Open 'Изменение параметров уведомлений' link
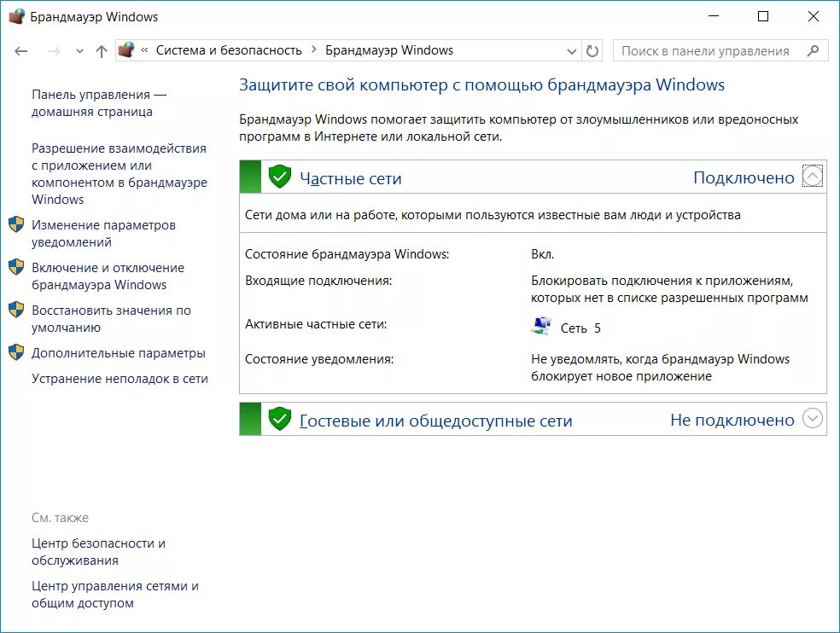The width and height of the screenshot is (840, 633). pyautogui.click(x=103, y=234)
